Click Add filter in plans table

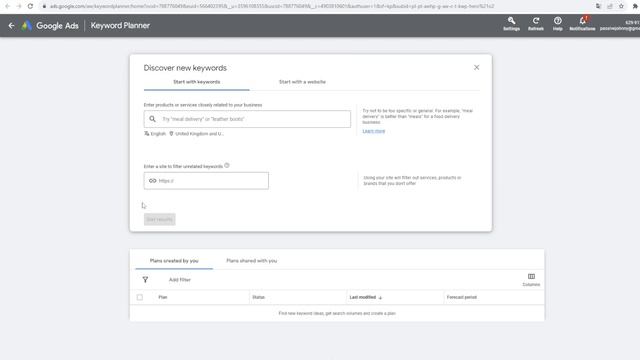click(180, 280)
